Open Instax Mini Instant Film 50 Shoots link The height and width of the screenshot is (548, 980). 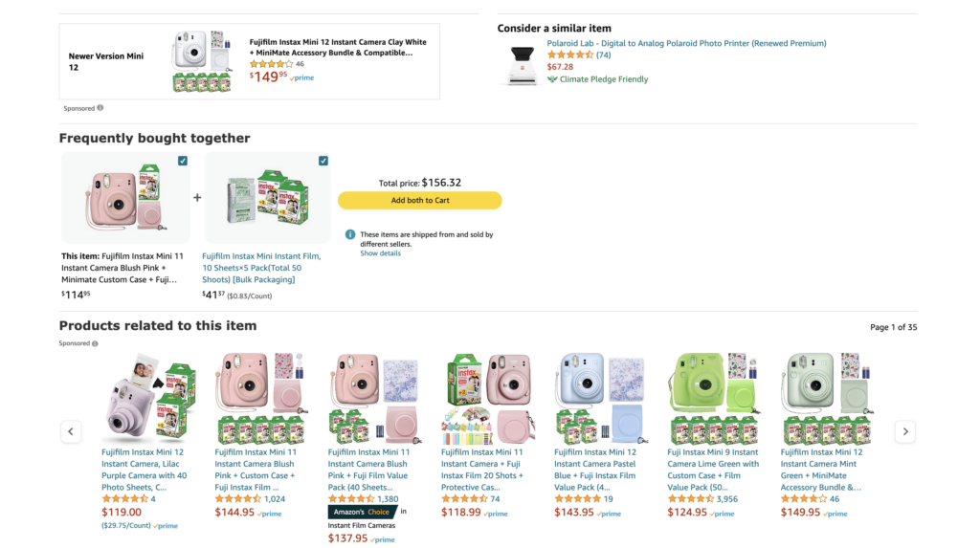click(261, 268)
